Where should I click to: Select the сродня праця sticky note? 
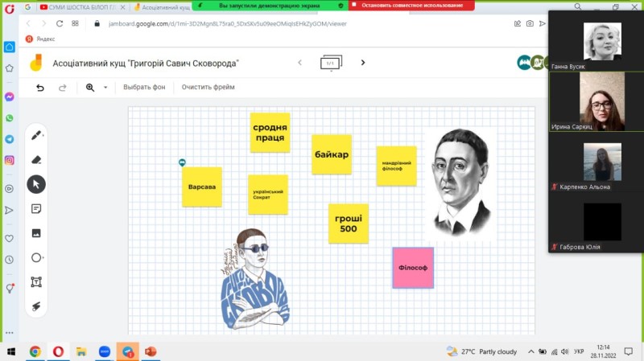click(x=270, y=132)
